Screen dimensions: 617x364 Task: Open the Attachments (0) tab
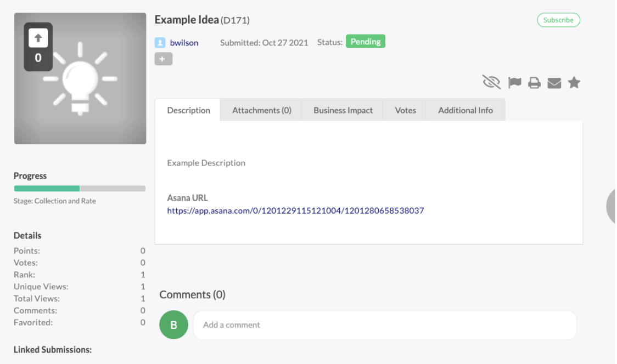coord(261,110)
